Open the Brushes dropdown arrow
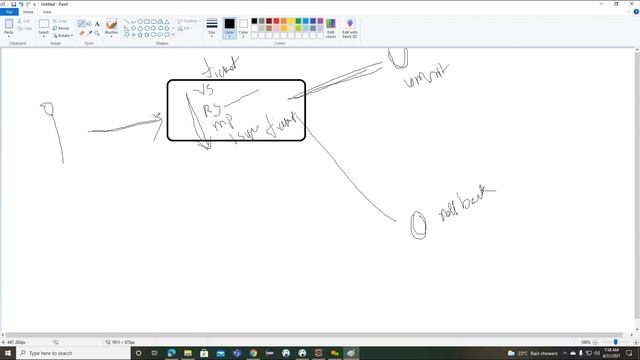640x360 pixels. point(111,36)
